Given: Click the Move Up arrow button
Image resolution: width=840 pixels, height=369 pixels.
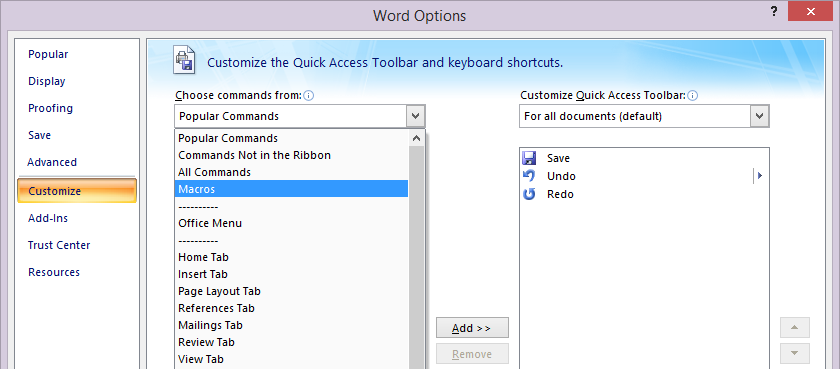Looking at the screenshot, I should (x=795, y=327).
